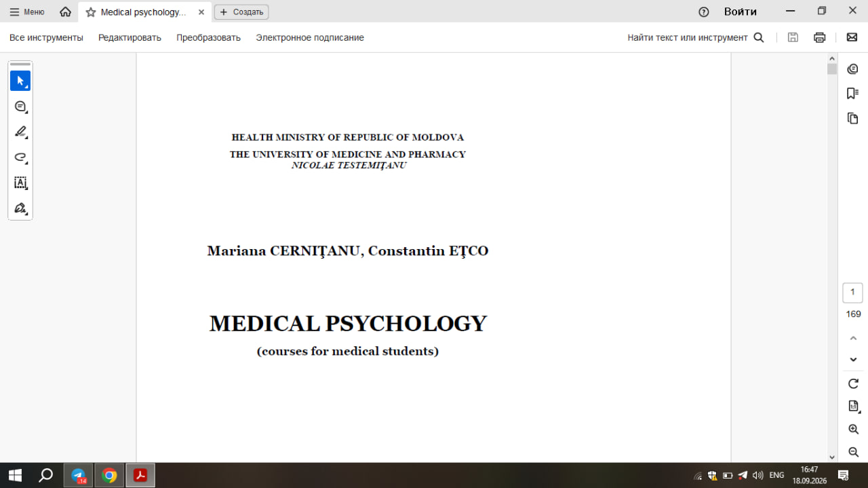868x488 pixels.
Task: Open the notification center icon
Action: point(843,475)
